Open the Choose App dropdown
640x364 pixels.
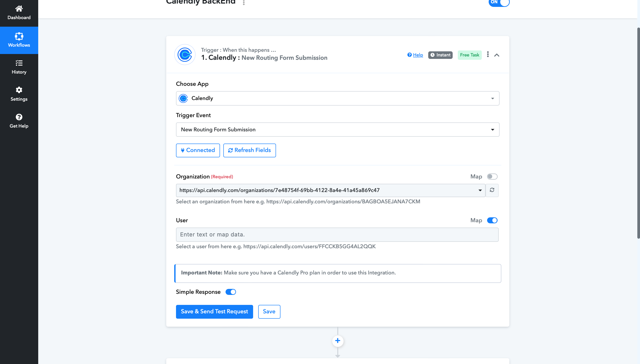(x=338, y=98)
